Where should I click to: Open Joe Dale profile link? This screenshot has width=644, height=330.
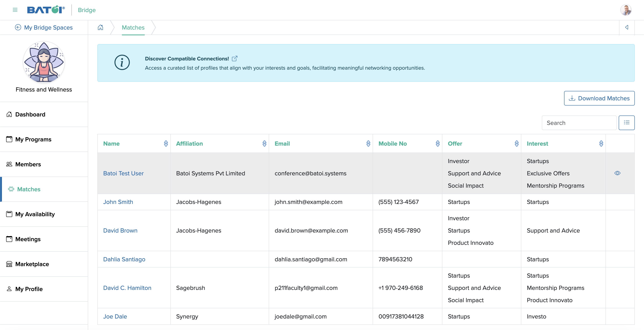coord(115,317)
